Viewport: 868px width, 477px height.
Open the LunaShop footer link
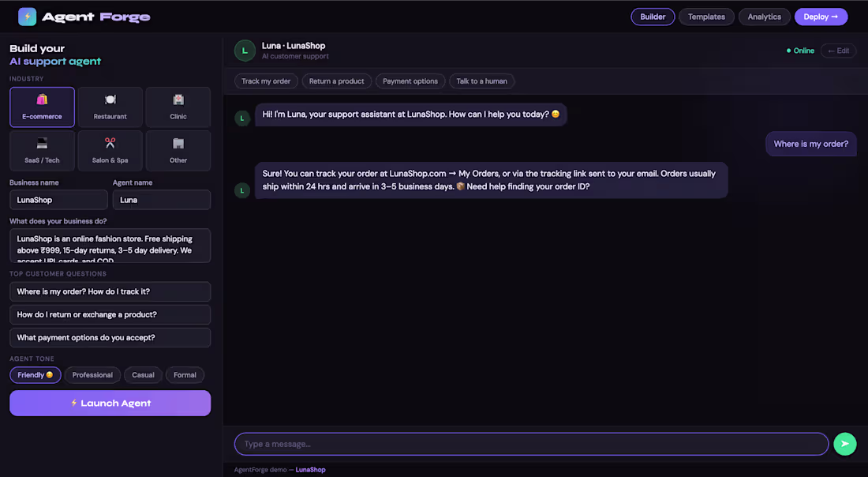pos(310,469)
